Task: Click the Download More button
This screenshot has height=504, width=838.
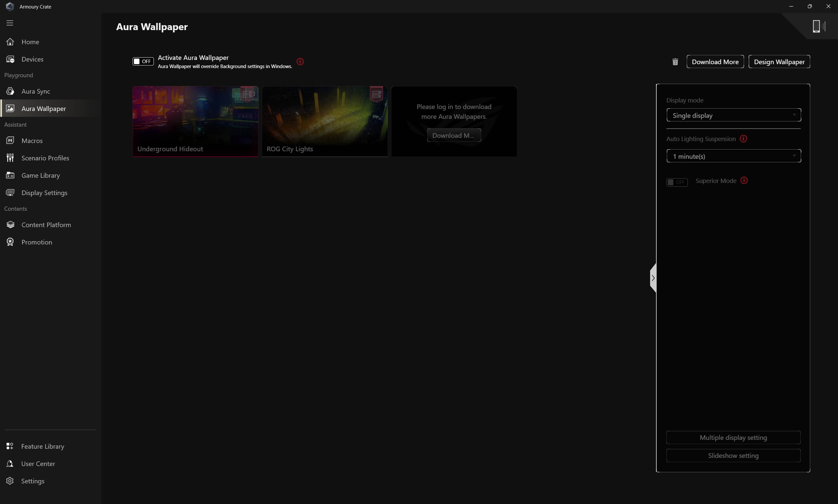Action: pos(715,62)
